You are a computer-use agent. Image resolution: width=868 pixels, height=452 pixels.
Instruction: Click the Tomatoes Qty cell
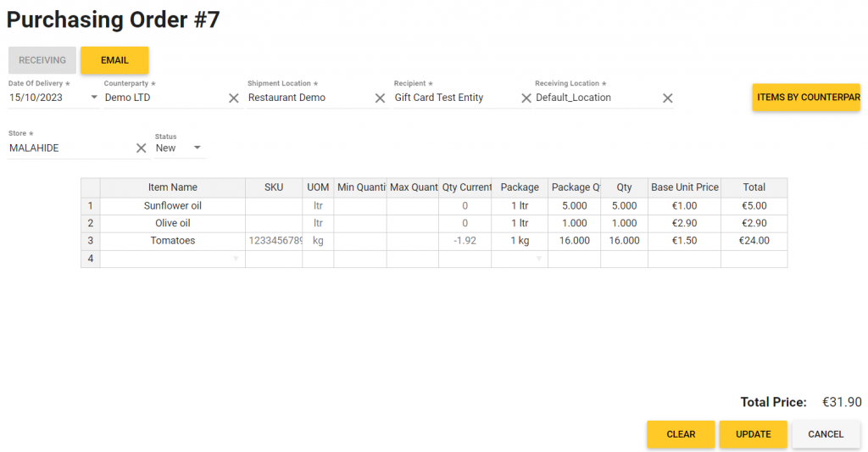[x=624, y=241]
